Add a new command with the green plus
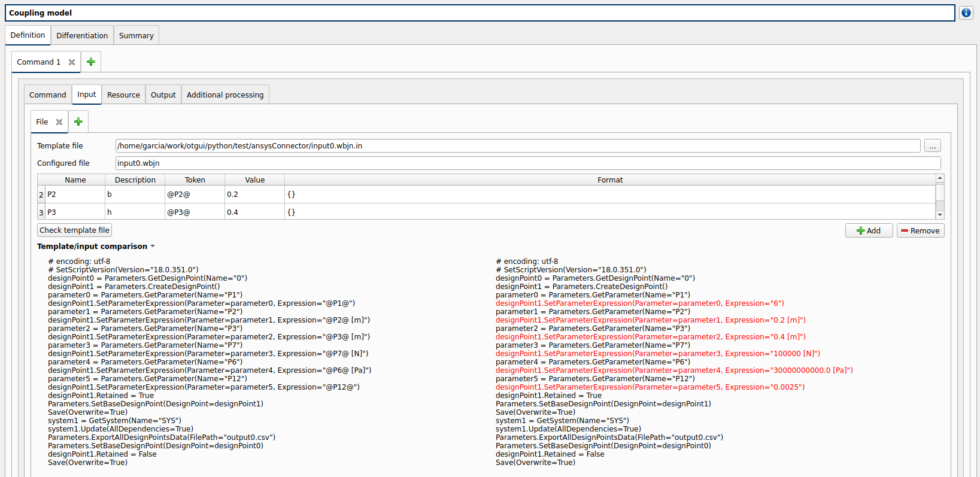This screenshot has width=980, height=477. coord(91,62)
